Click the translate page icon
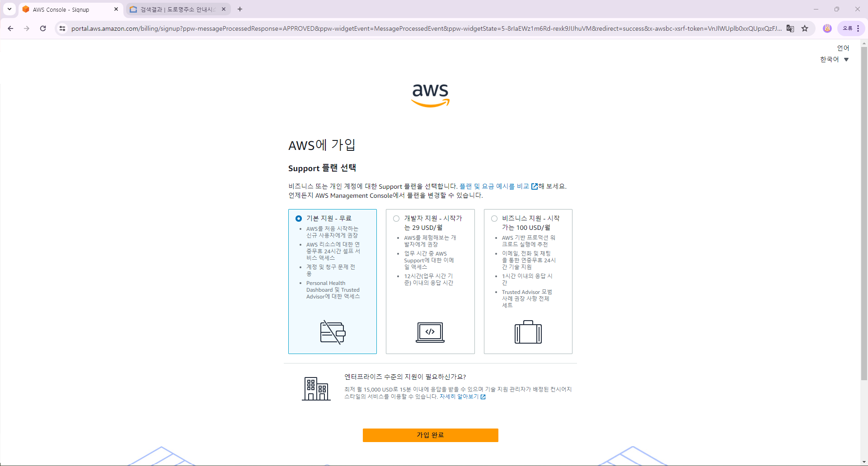Screen dimensions: 868x466 (790, 28)
